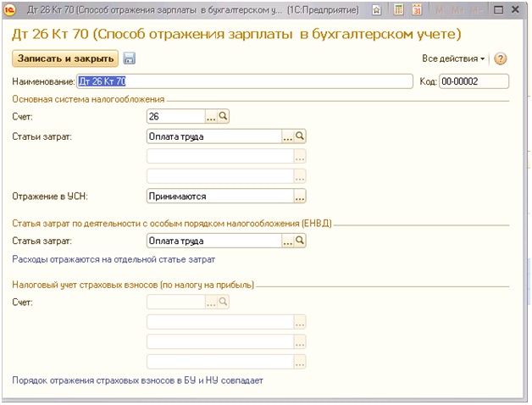Open lookup for Статьи затрат Оплата труда

tap(300, 136)
